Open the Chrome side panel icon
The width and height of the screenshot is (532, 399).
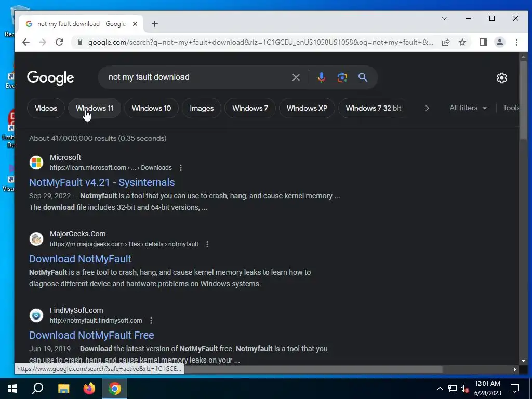pos(483,42)
